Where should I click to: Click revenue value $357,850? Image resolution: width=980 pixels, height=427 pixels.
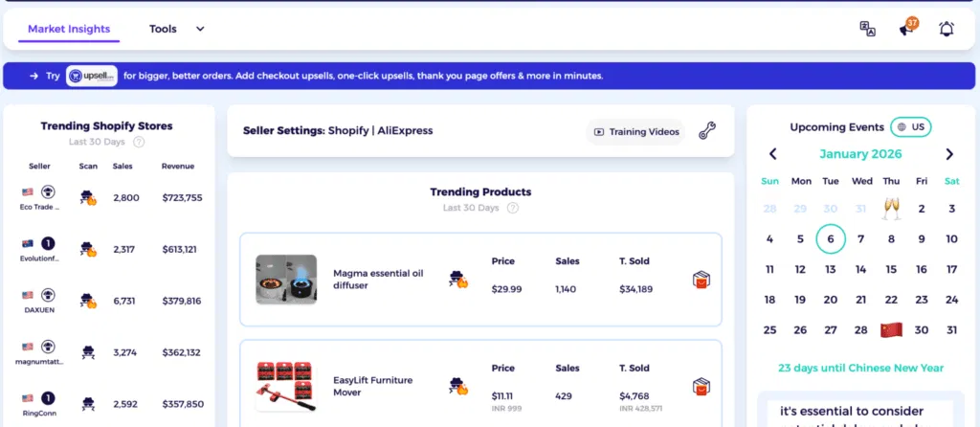[x=183, y=404]
